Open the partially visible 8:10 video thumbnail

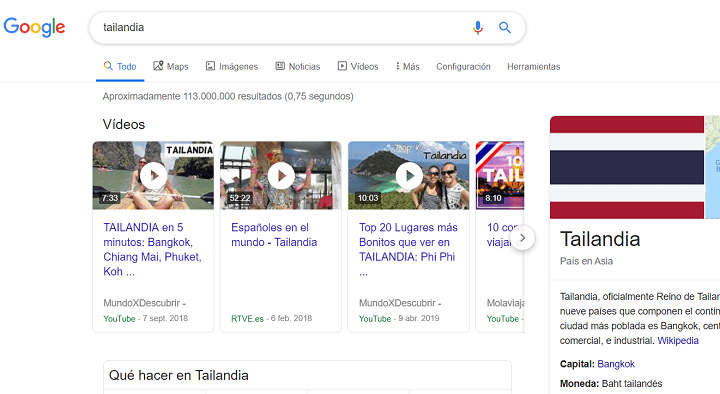pyautogui.click(x=500, y=175)
